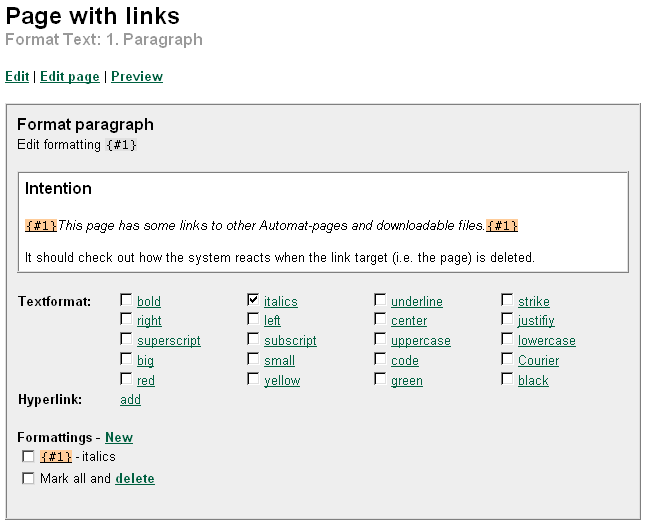This screenshot has width=647, height=530.
Task: Create a New formatting entry
Action: coord(119,437)
